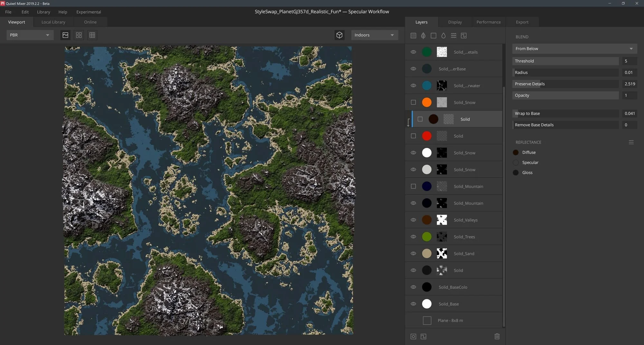
Task: Click the dotted grid icon in the Layers toolbar
Action: coord(413,35)
